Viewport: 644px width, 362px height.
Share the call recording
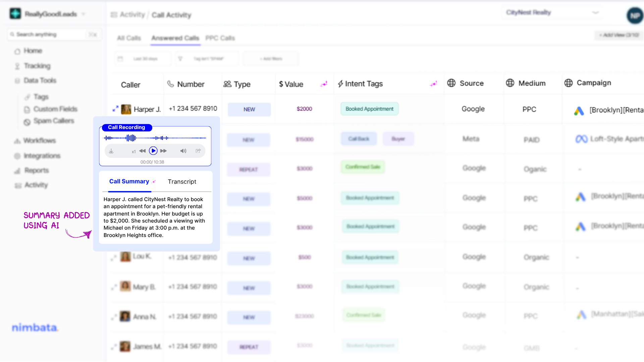click(x=198, y=151)
